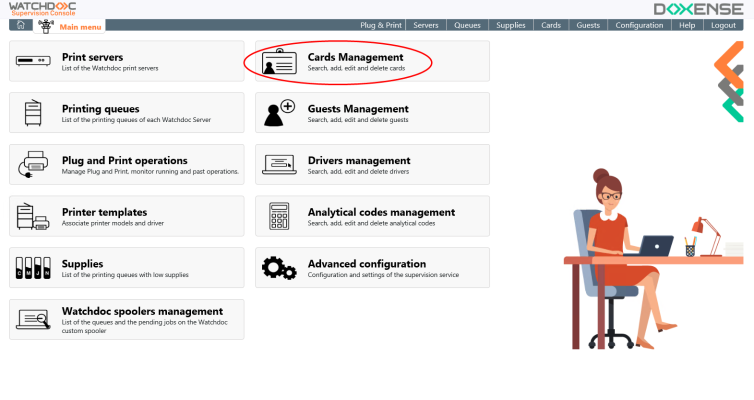Click the CMJN Supplies cartridge icon
This screenshot has height=400, width=754.
[x=32, y=268]
